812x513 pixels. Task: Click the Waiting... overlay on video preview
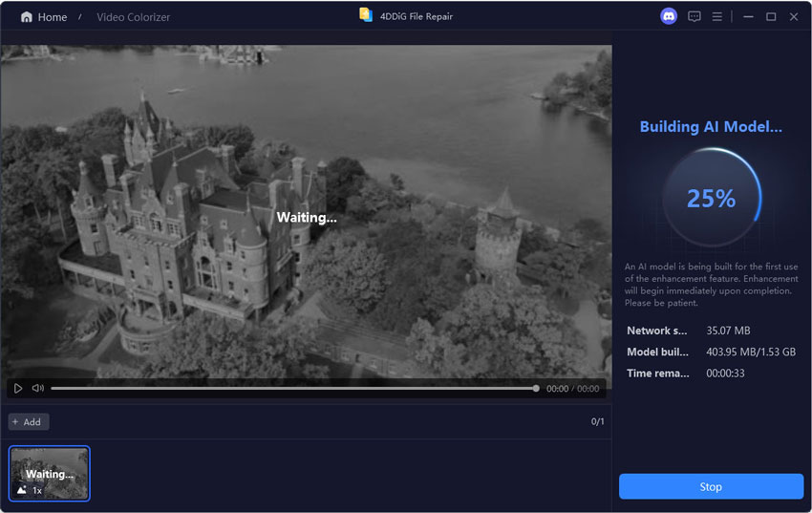tap(307, 218)
